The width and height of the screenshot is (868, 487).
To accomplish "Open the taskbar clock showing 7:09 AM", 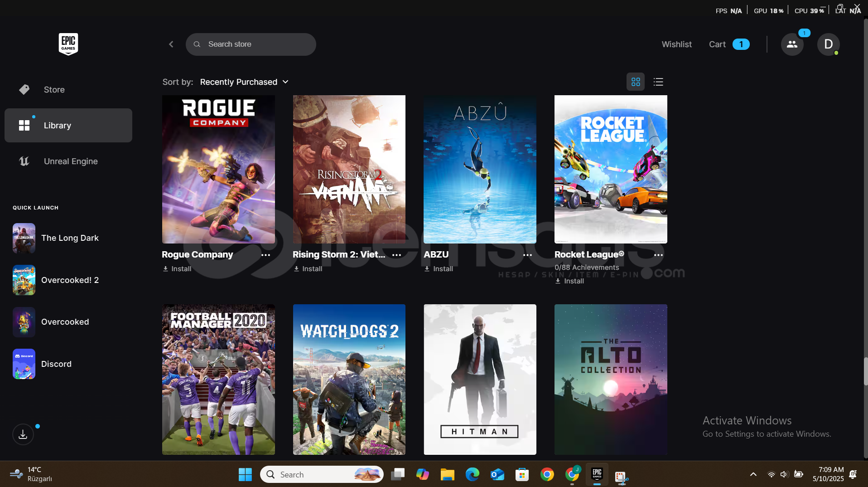I will 828,474.
